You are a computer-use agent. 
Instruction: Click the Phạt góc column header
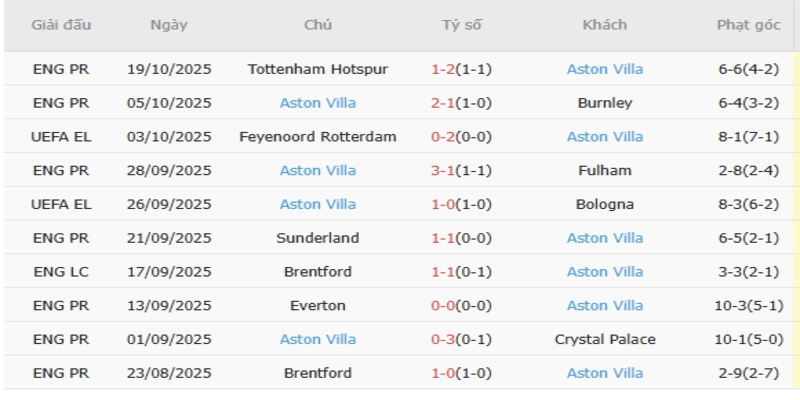pos(749,25)
